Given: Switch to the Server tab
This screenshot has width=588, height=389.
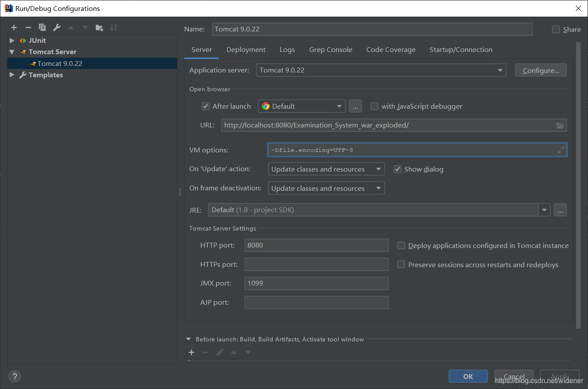Looking at the screenshot, I should coord(202,50).
